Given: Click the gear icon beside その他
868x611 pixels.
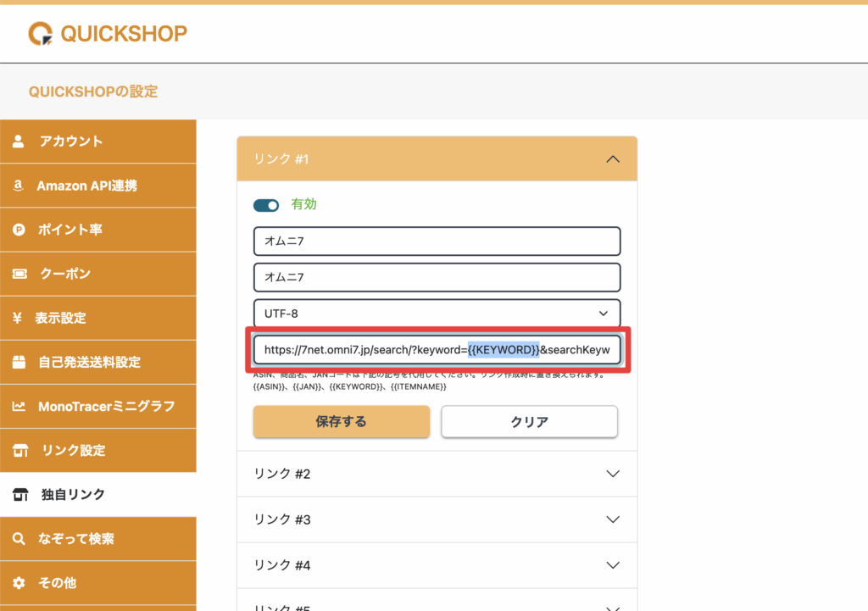Looking at the screenshot, I should tap(19, 583).
